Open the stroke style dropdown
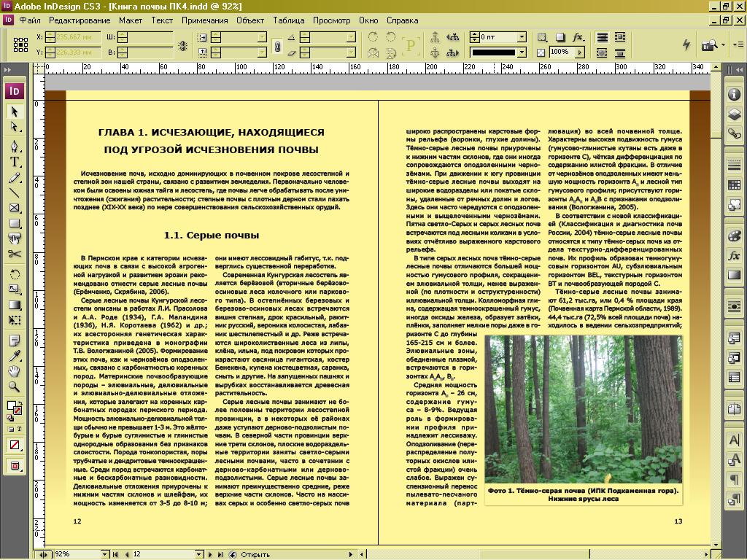Screen dimensions: 747x560 pos(522,52)
